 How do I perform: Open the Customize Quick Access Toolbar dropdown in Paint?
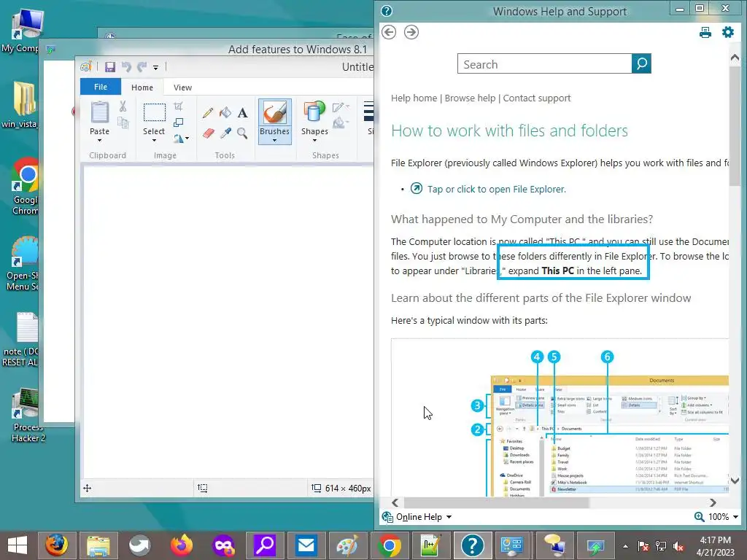[156, 68]
